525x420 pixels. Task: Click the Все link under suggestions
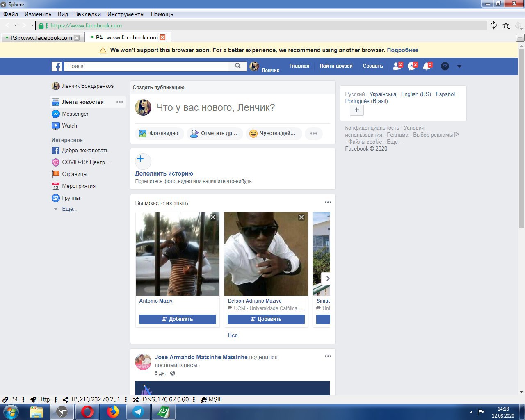coord(233,335)
